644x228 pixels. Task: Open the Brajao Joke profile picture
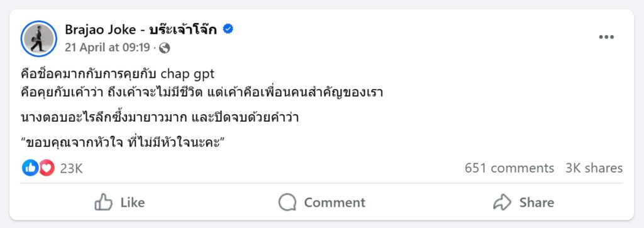click(38, 38)
